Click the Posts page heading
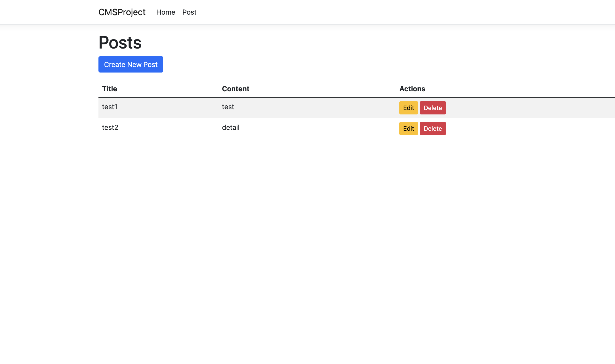The image size is (615, 364). coord(120,42)
